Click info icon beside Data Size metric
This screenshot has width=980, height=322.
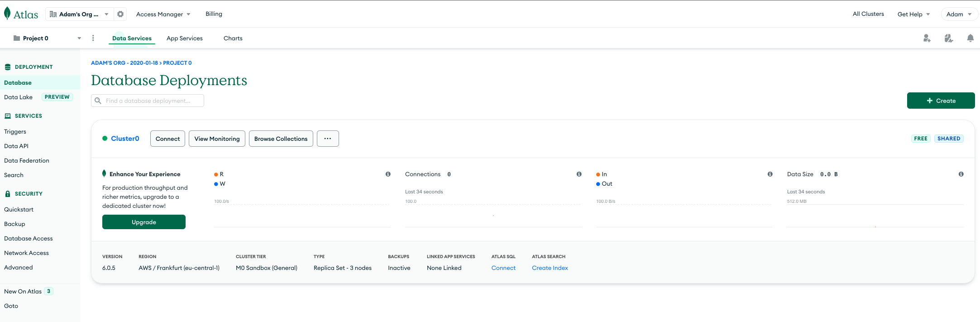[x=961, y=174]
